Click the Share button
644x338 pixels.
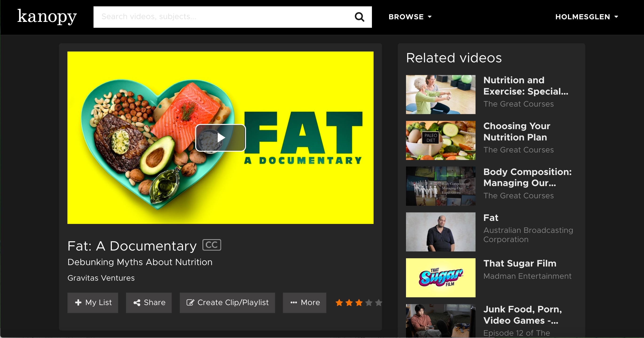(149, 302)
